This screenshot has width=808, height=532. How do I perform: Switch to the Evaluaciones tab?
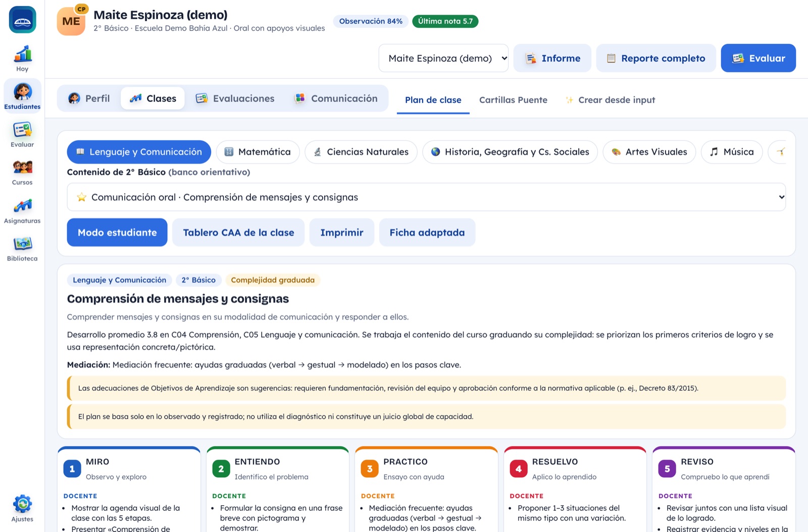click(235, 98)
